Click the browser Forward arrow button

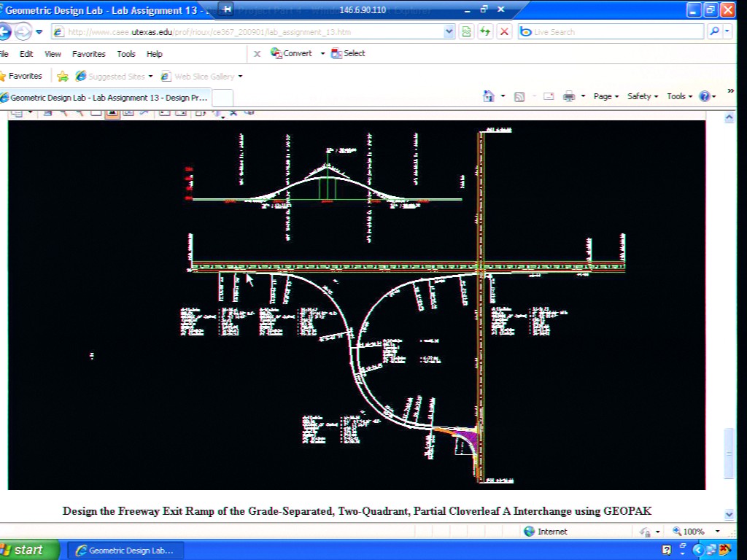[23, 32]
